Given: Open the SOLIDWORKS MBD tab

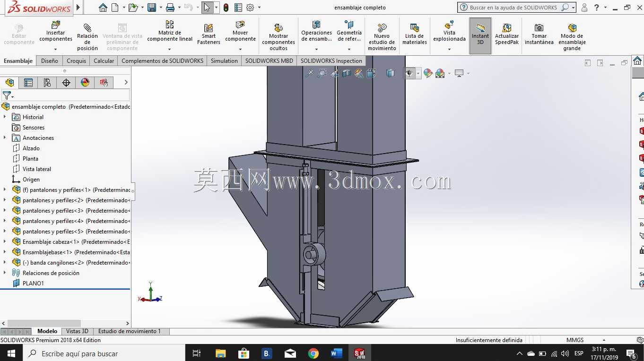Looking at the screenshot, I should click(269, 61).
